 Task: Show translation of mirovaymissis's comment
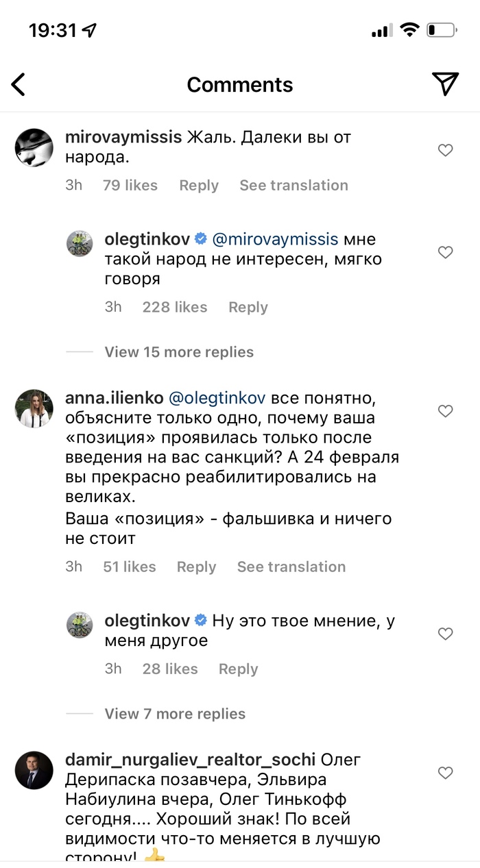tap(293, 186)
